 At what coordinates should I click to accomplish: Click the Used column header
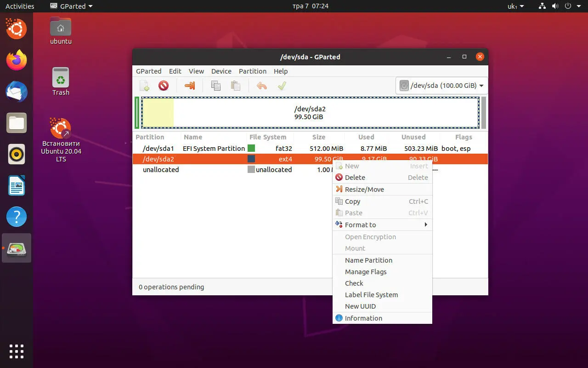pos(366,137)
